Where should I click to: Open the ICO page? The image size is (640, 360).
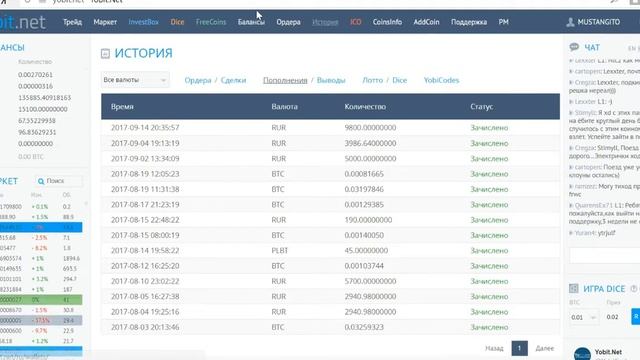tap(356, 22)
